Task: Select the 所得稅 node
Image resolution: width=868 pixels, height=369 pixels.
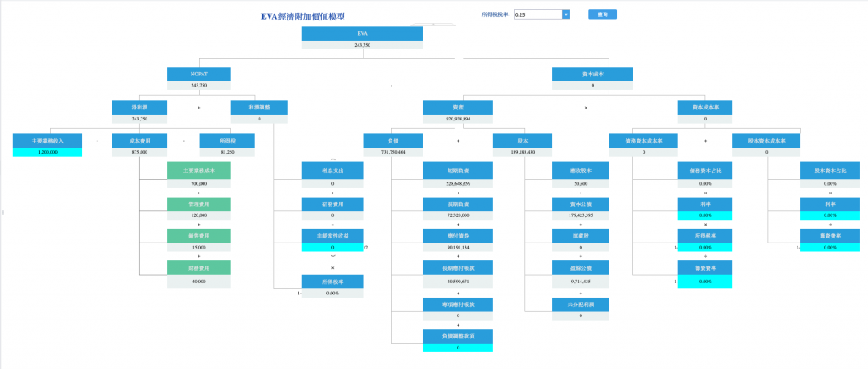Action: (227, 141)
